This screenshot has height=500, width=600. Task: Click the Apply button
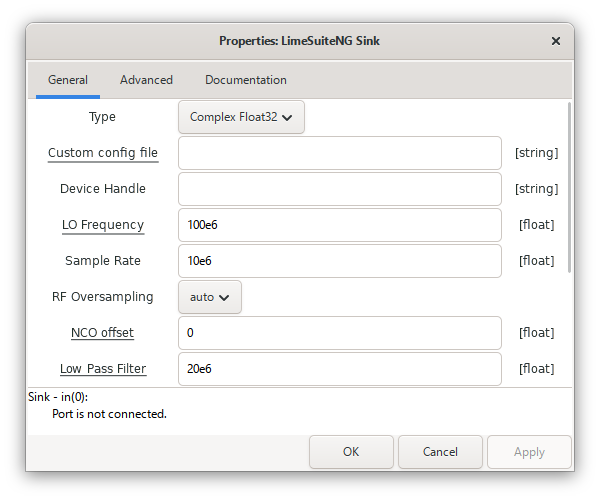pos(529,452)
